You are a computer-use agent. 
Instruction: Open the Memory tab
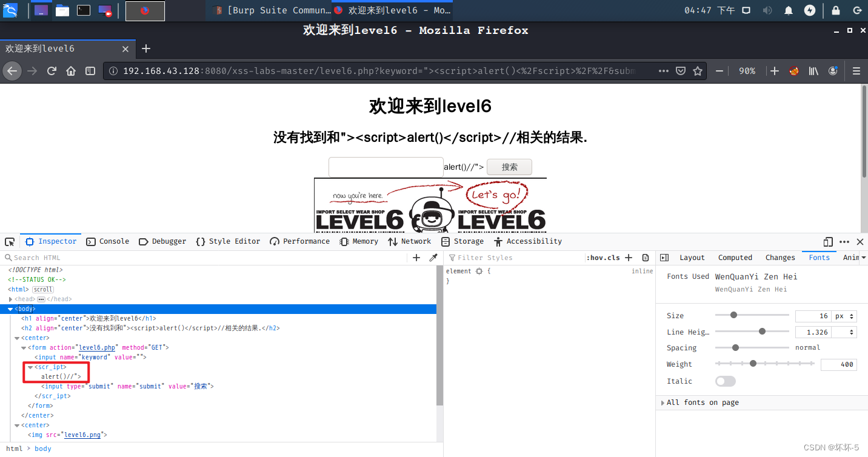359,241
